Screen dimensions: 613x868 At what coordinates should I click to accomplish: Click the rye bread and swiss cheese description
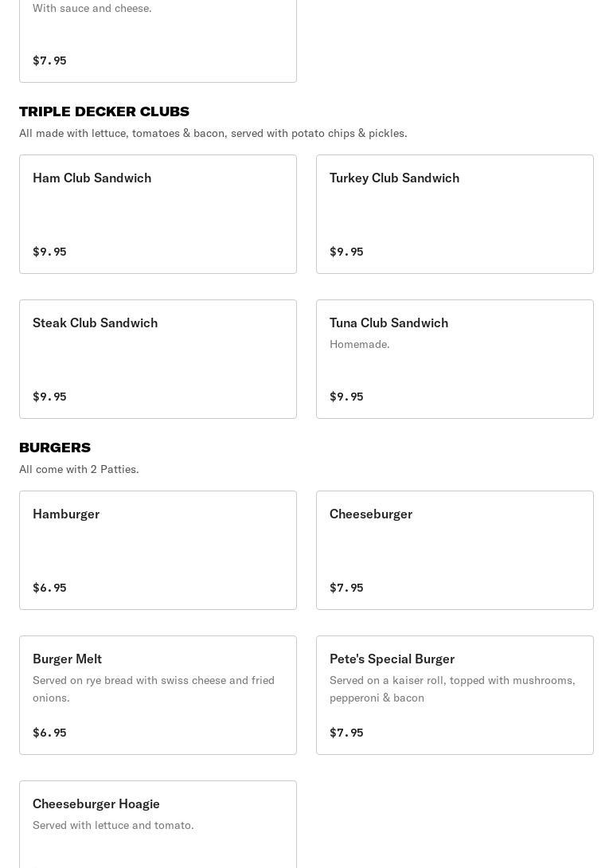coord(154,689)
